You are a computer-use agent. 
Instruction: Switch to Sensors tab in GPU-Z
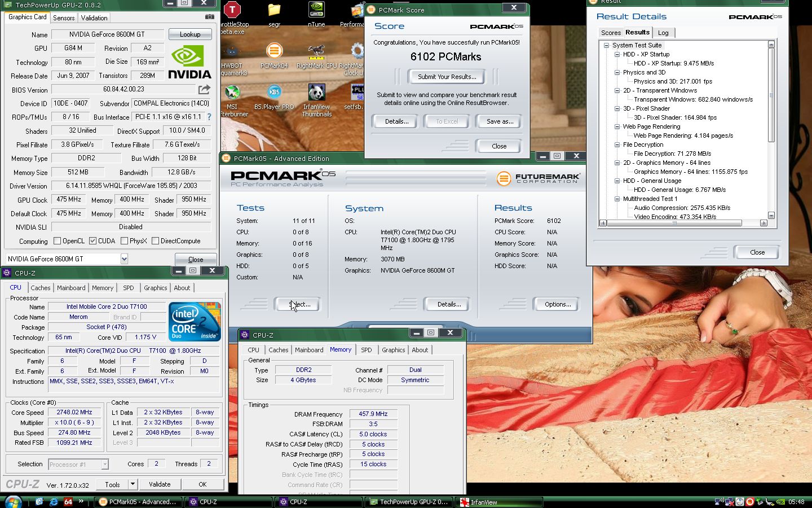pos(64,18)
